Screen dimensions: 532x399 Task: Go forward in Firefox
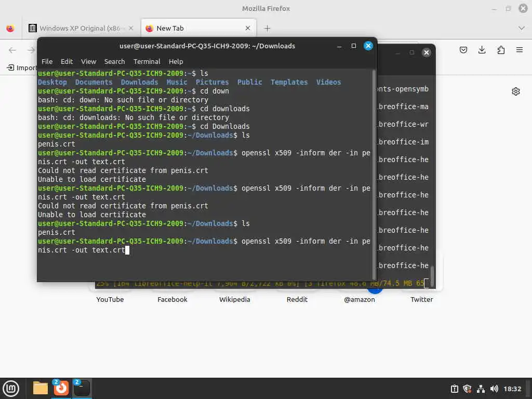(x=31, y=50)
